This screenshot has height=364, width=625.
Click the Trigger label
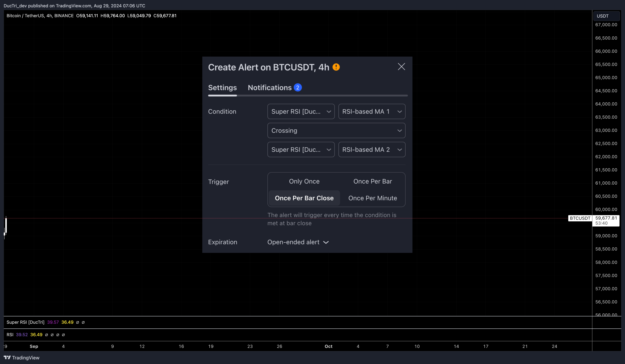coord(218,182)
